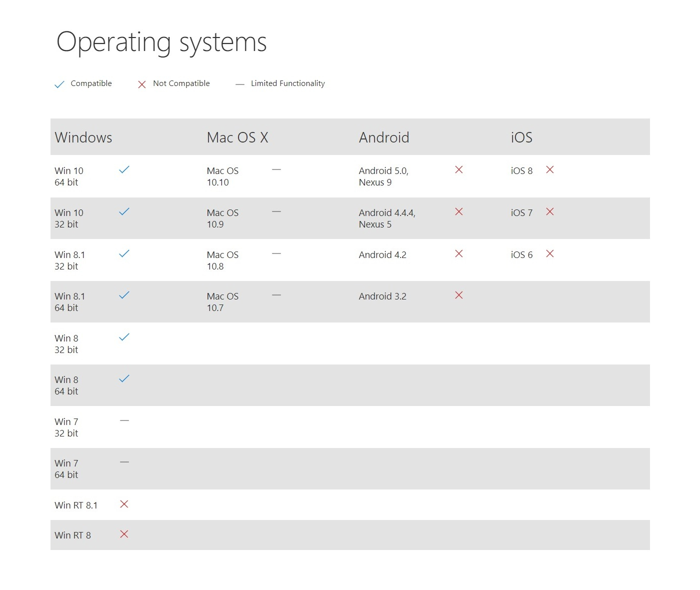Click the red X in the Not Compatible legend

[x=142, y=84]
